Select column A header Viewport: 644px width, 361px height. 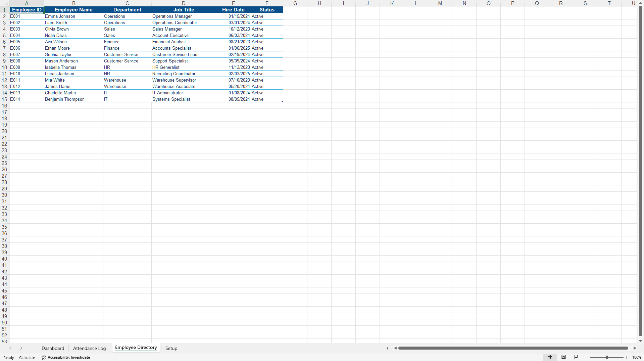[27, 3]
